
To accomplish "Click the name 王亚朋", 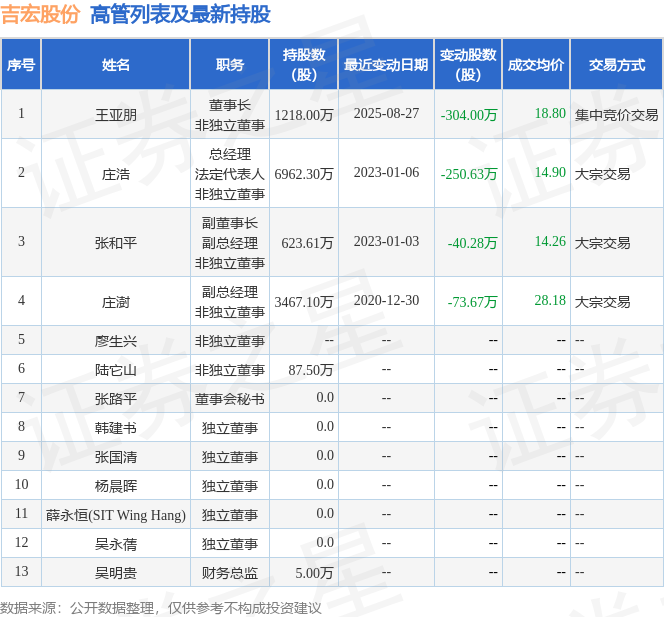I will coord(116,115).
